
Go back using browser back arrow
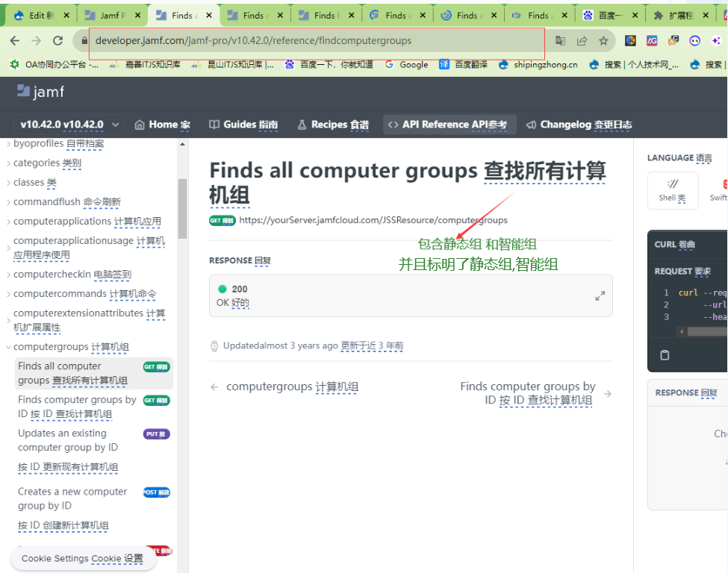pos(15,41)
